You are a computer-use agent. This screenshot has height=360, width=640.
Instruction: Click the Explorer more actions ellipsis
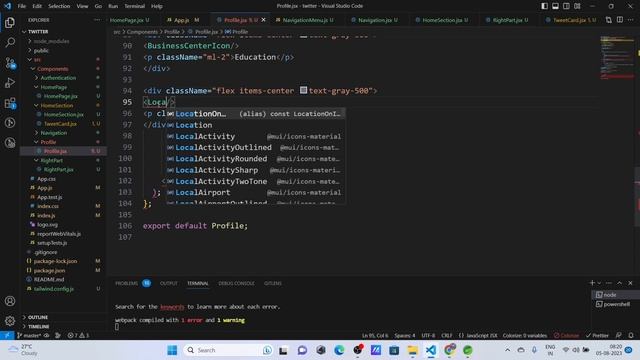click(x=97, y=20)
